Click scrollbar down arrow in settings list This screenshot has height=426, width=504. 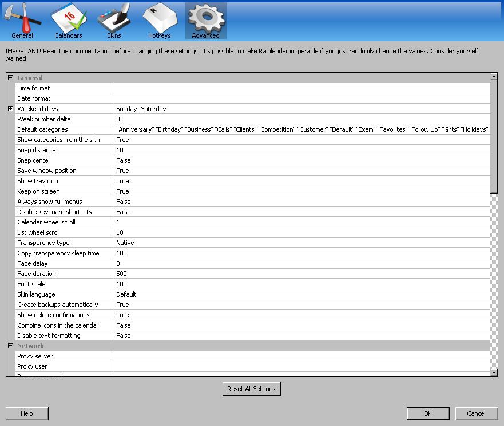tap(494, 373)
